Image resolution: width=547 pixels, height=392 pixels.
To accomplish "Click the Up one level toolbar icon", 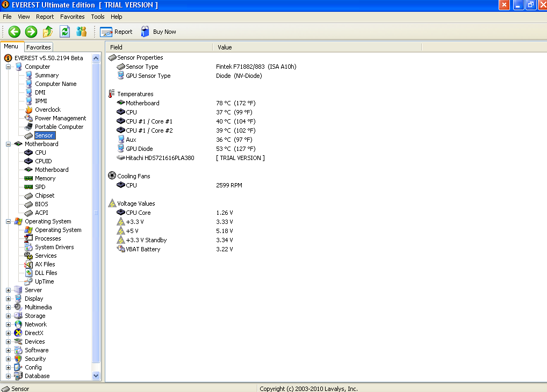I will coord(48,32).
